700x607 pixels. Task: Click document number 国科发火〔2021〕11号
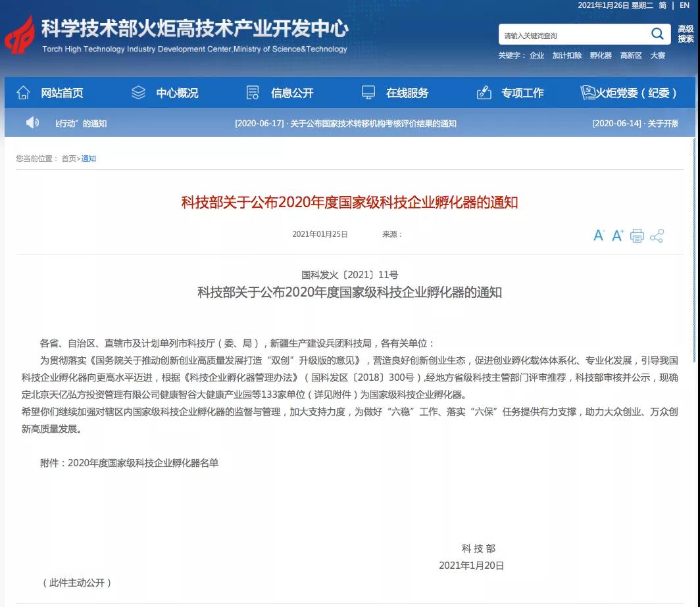pos(349,275)
